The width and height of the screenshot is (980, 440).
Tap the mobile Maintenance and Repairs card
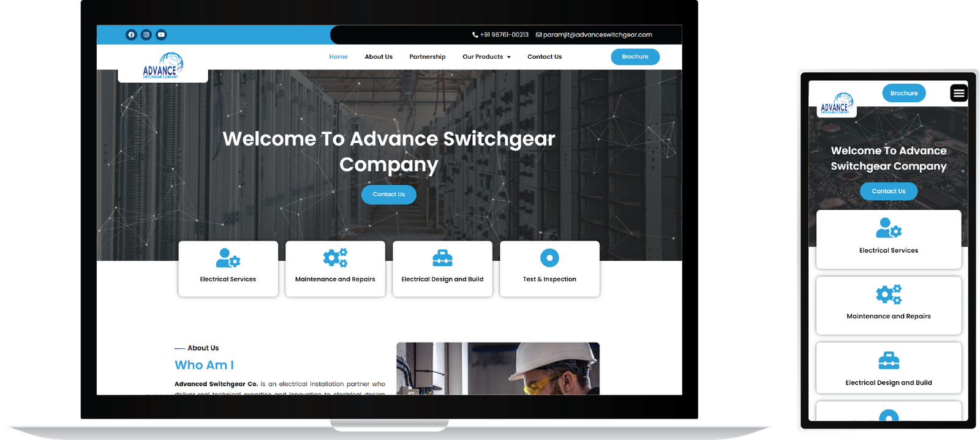(x=889, y=305)
